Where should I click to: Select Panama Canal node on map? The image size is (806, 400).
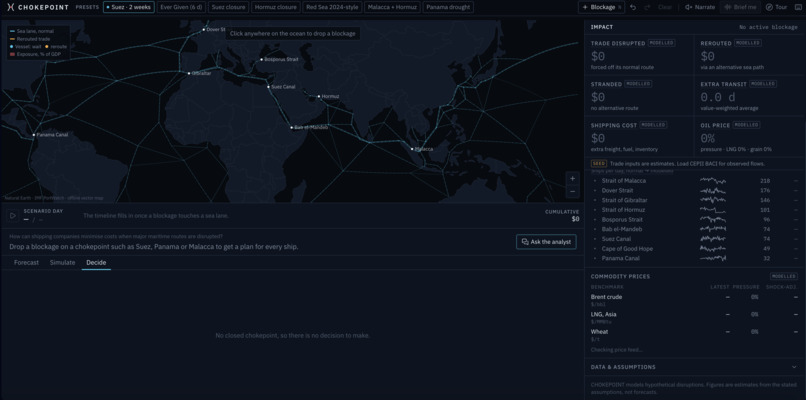34,135
